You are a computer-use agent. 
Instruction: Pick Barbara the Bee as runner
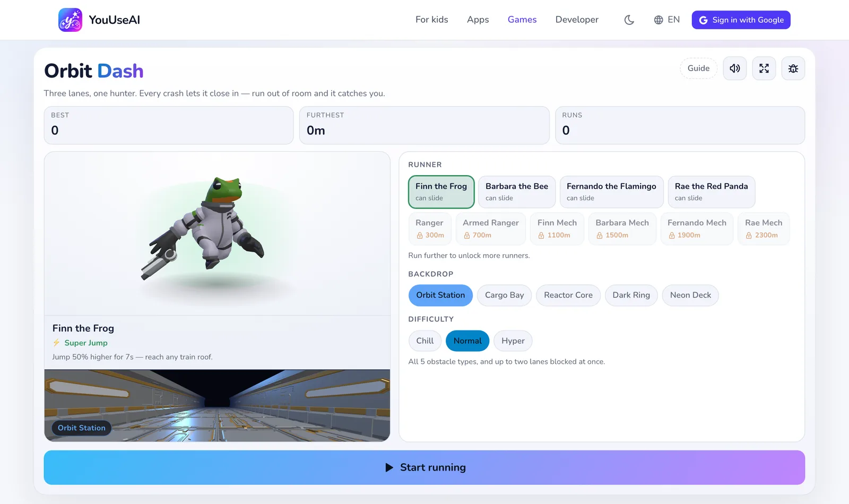click(517, 192)
